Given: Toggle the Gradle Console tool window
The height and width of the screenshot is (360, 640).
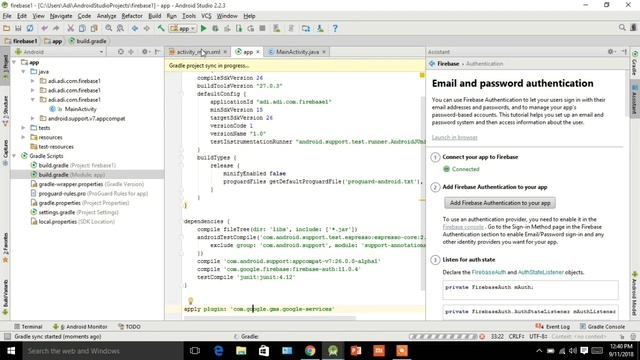Looking at the screenshot, I should coord(602,327).
